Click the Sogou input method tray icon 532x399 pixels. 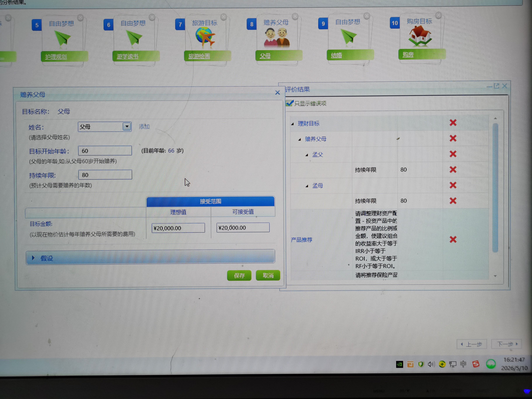[x=476, y=364]
